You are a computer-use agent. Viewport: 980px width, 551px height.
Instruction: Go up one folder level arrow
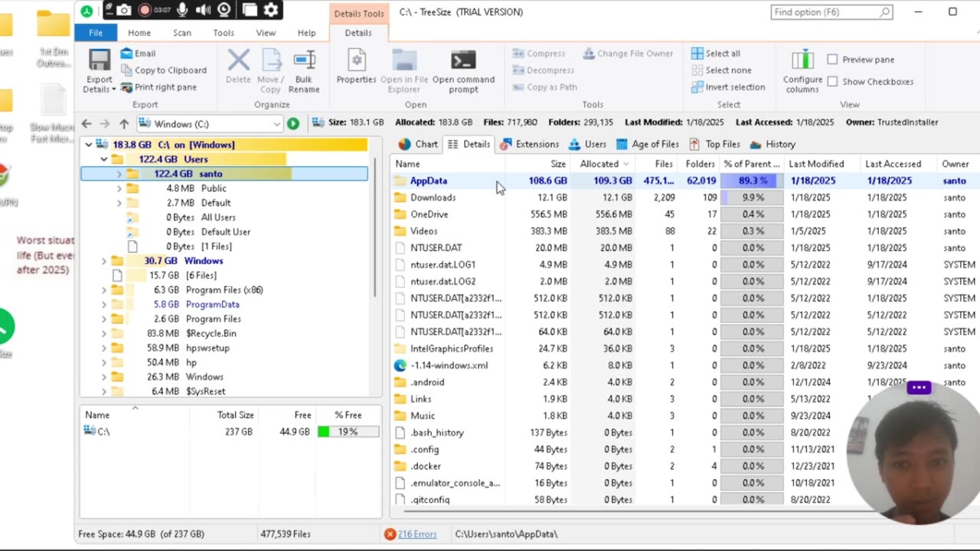click(124, 123)
